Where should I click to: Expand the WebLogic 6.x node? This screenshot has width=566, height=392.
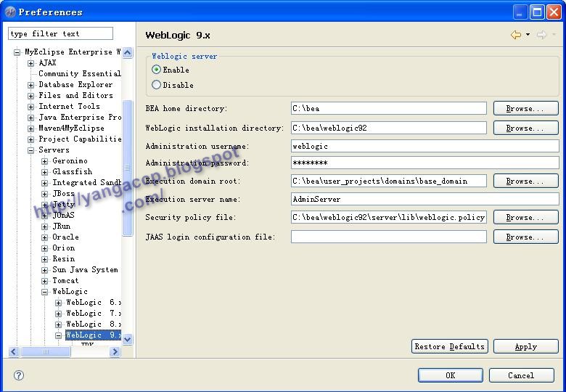[x=58, y=303]
